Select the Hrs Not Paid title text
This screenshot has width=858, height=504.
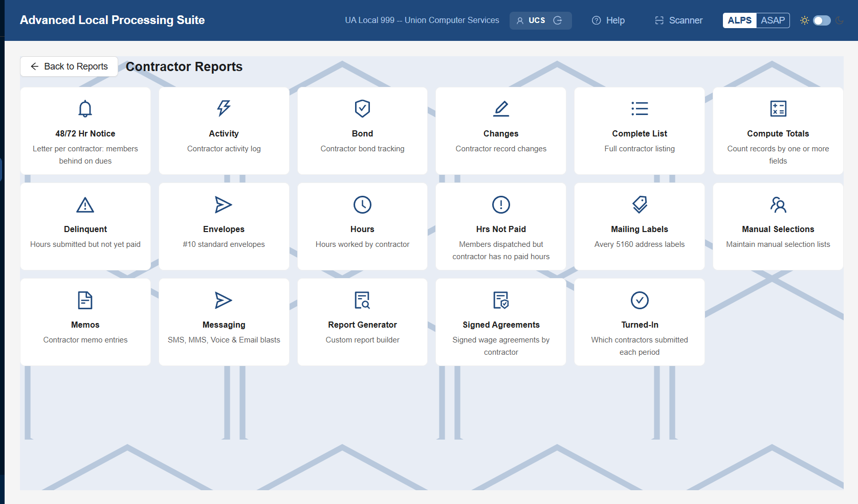[501, 229]
